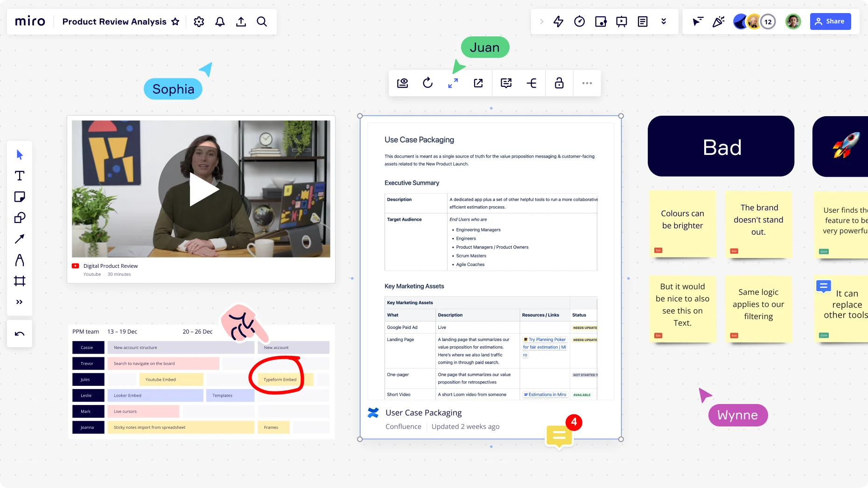Image resolution: width=868 pixels, height=488 pixels.
Task: Click the User Case Packaging title
Action: pyautogui.click(x=424, y=412)
